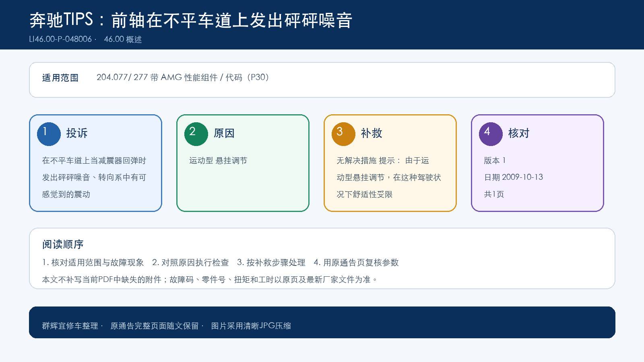Click step 3. 按补救步骤处理
The width and height of the screenshot is (644, 362).
[x=271, y=263]
